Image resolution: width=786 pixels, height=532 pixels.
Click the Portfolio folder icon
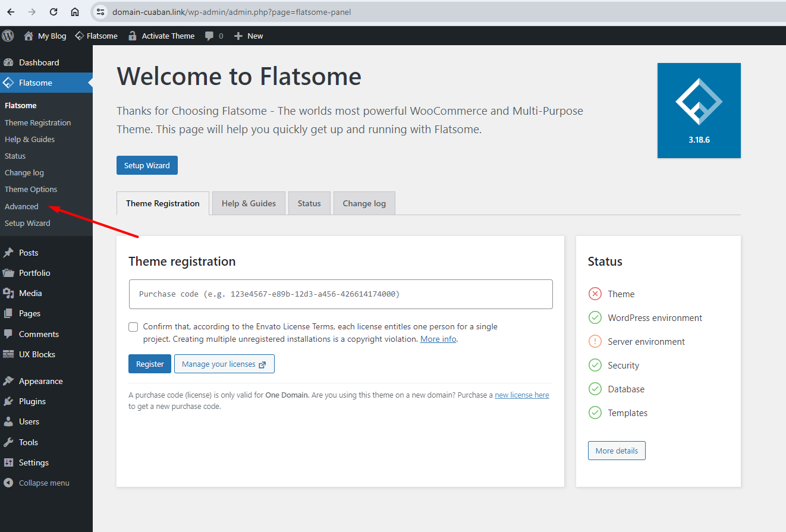pyautogui.click(x=8, y=273)
